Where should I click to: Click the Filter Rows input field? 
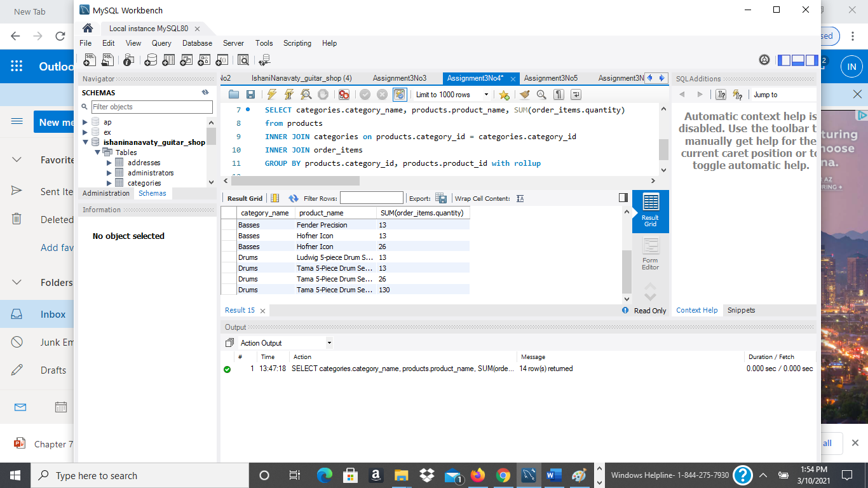click(372, 197)
